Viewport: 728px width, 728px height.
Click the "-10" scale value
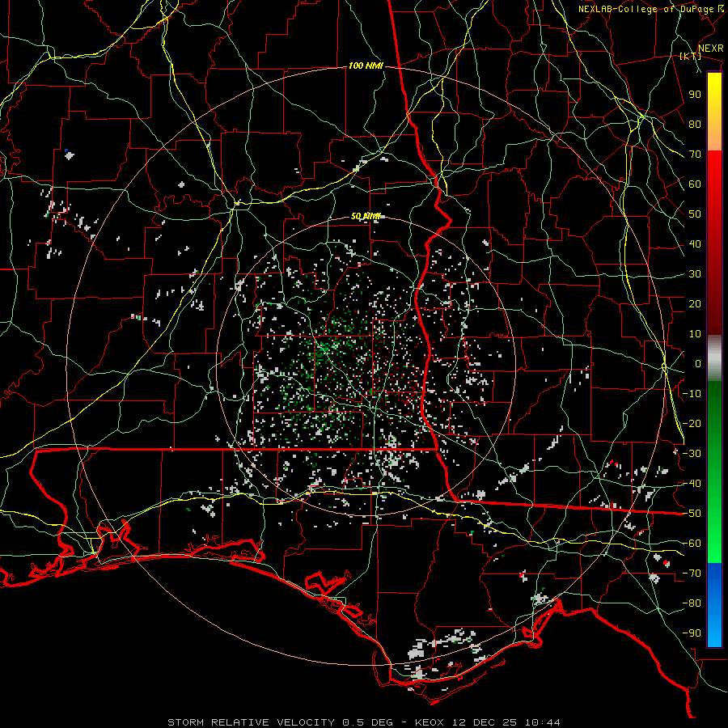coord(692,394)
